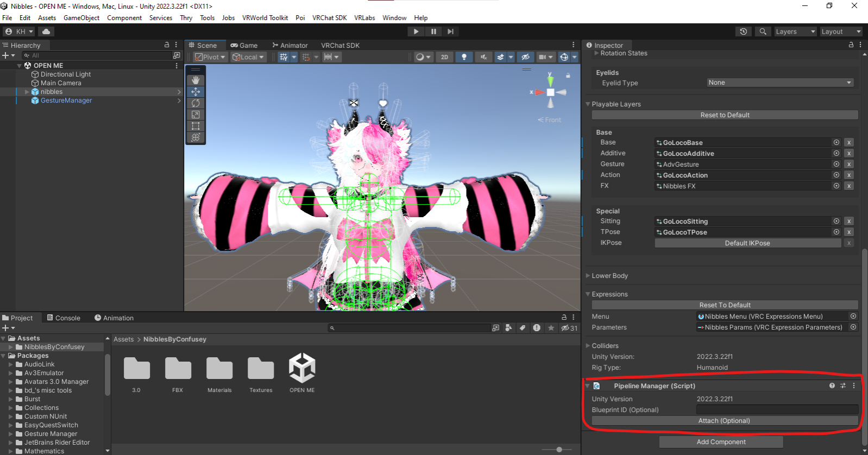The image size is (868, 455).
Task: Toggle grid visibility button in Scene toolbar
Action: (x=283, y=57)
